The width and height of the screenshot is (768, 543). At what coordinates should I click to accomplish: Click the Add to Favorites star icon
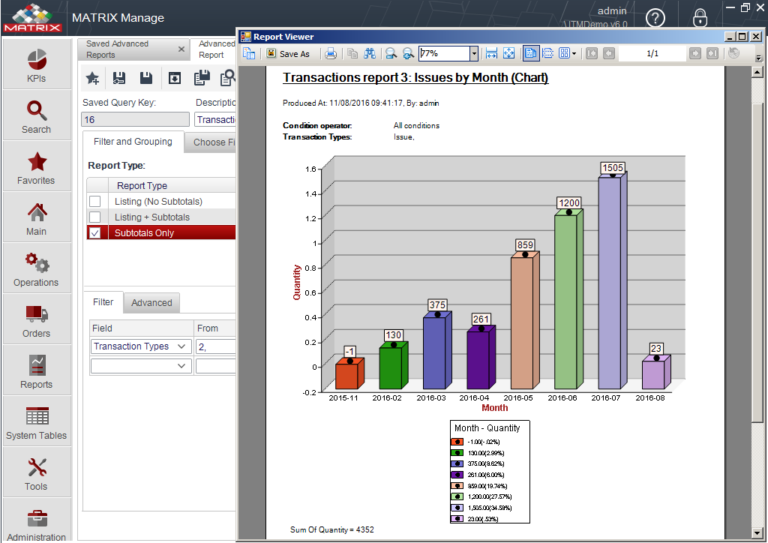pyautogui.click(x=92, y=78)
